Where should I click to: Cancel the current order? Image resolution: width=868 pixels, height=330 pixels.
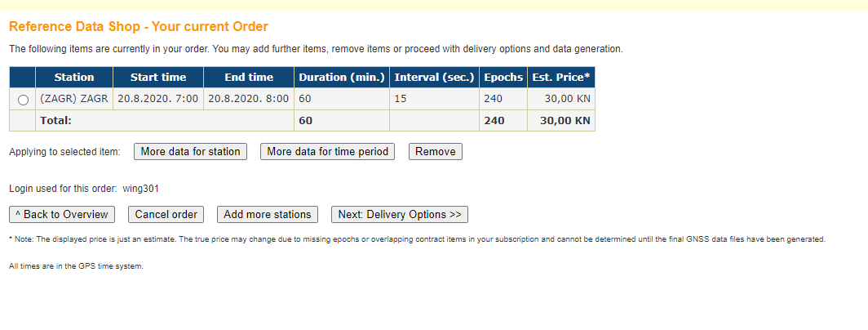coord(166,215)
